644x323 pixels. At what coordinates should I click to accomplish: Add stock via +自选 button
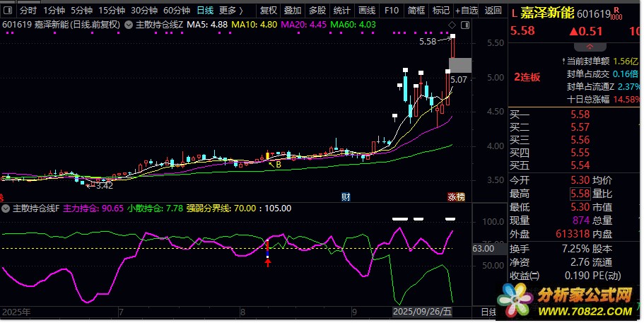(465, 11)
